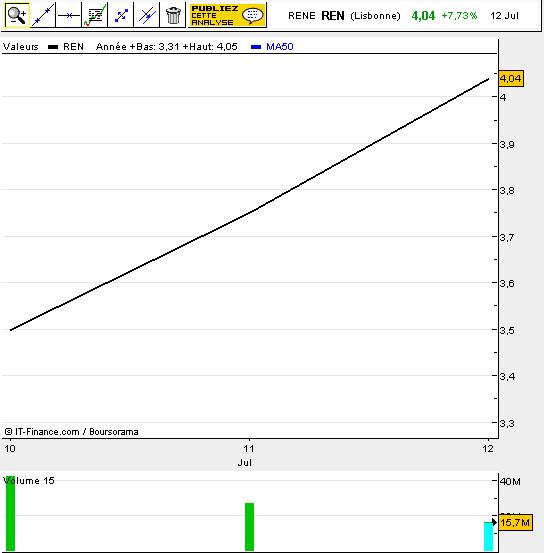This screenshot has width=544, height=553.
Task: Click the 3,5 price axis label
Action: pyautogui.click(x=507, y=330)
